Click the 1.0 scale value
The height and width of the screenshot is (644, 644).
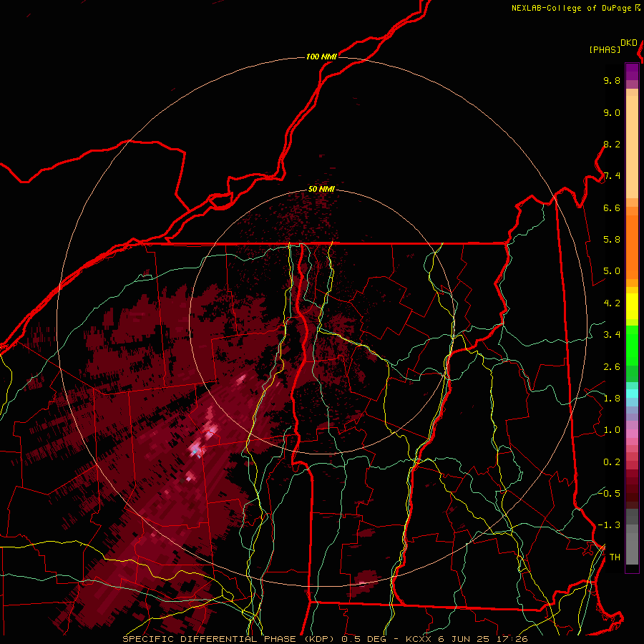click(612, 431)
